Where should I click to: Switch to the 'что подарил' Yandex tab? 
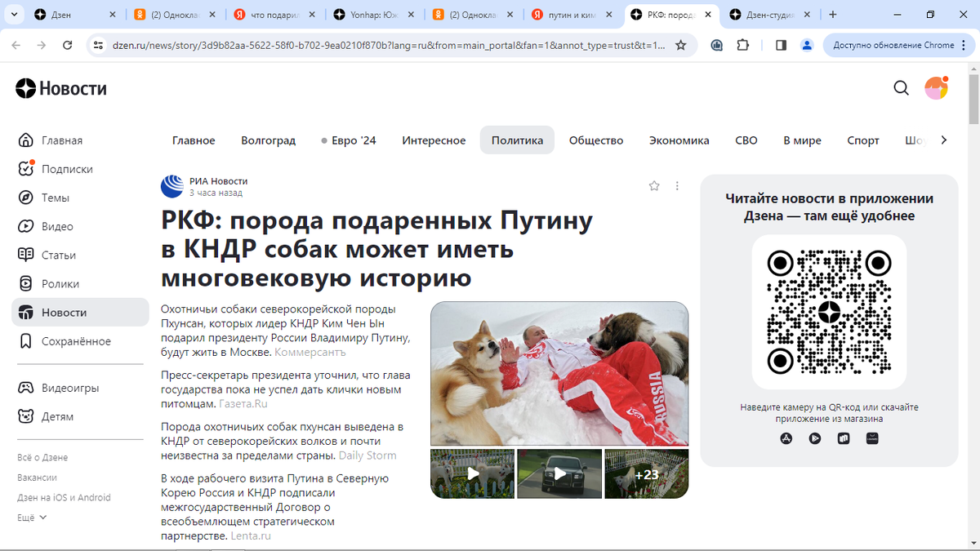click(x=275, y=15)
